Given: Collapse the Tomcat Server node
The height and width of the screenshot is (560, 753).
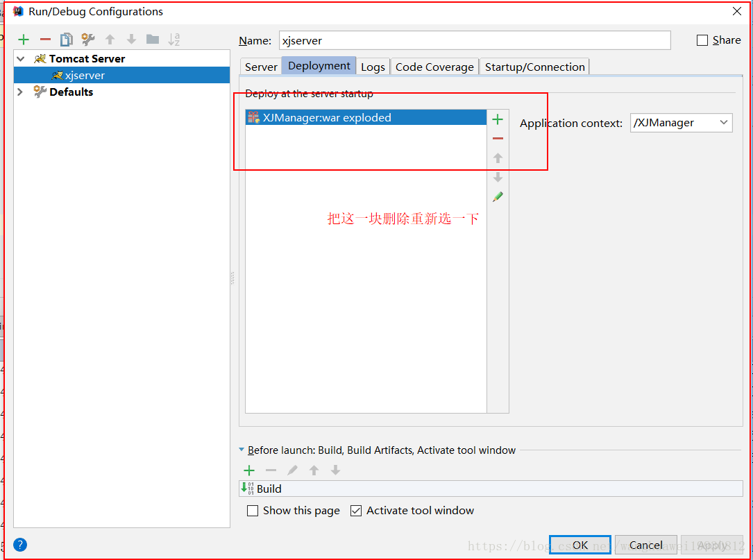Looking at the screenshot, I should click(21, 58).
